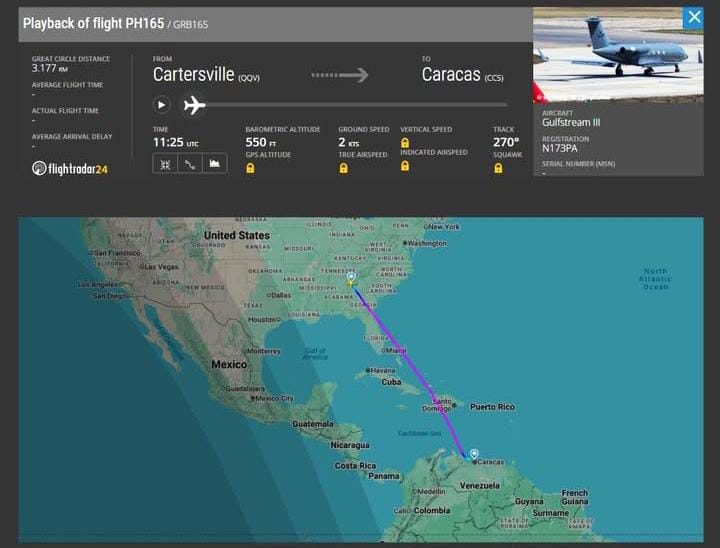
Task: Click the Nicaragua label on map
Action: click(x=350, y=445)
